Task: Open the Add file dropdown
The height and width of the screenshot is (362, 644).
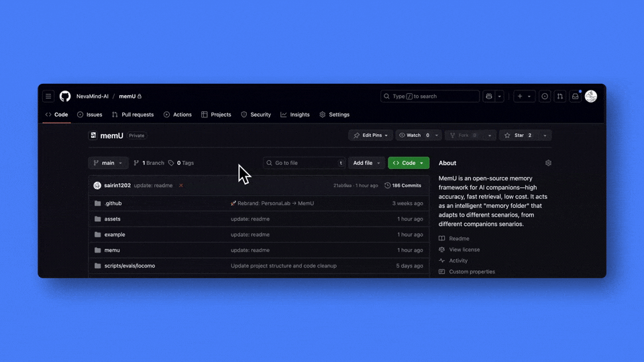Action: coord(367,163)
